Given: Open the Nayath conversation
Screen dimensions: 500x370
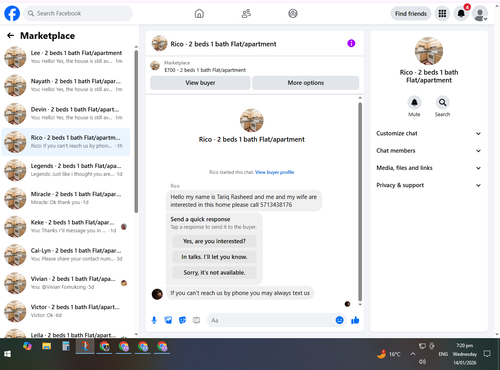Looking at the screenshot, I should [x=66, y=85].
